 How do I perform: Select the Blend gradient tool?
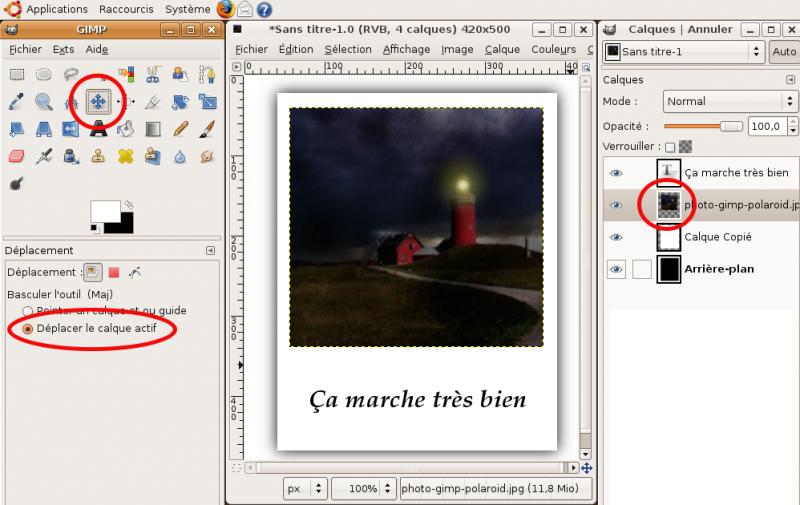coord(153,129)
